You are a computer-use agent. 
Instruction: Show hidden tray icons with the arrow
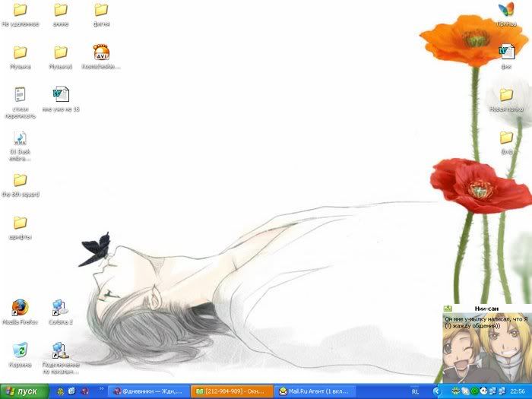pos(437,391)
